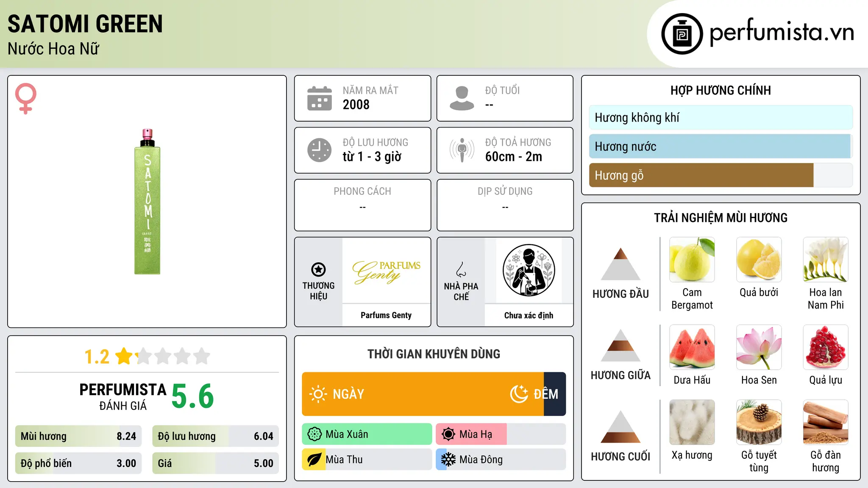Click the sillage icon beside Độ toả hương
The width and height of the screenshot is (868, 488).
click(x=462, y=150)
